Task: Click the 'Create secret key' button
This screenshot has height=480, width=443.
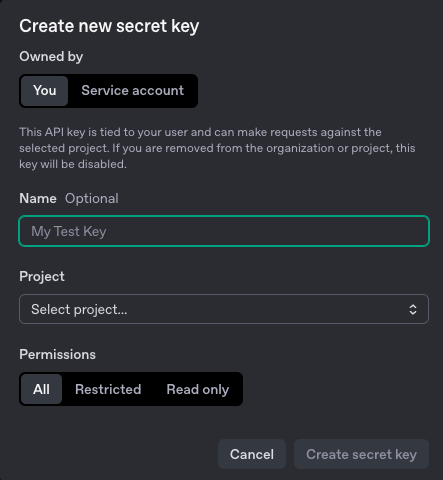Action: [361, 454]
